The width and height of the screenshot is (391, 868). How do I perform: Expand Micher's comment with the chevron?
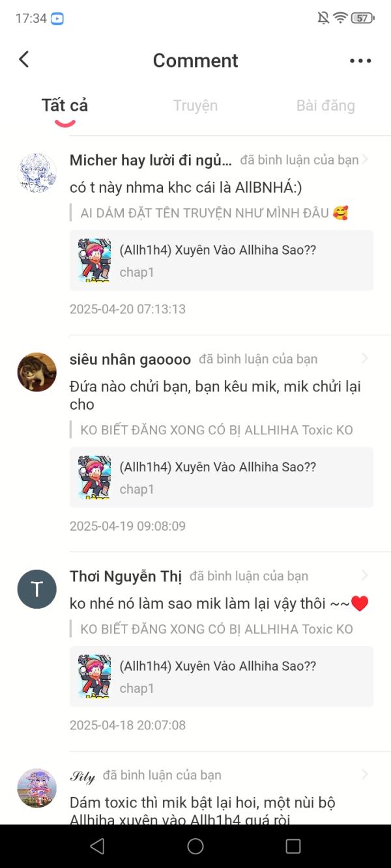365,160
